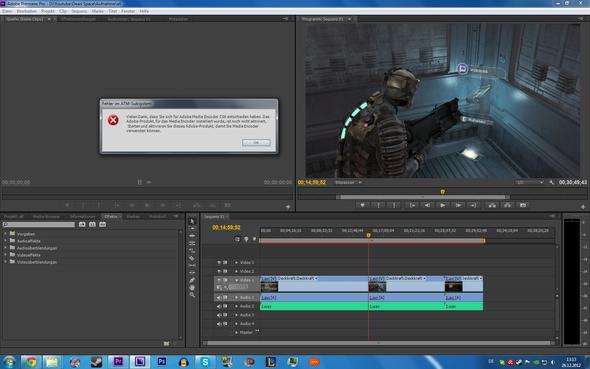Viewport: 590px width, 369px height.
Task: Mute Audio 4 track speaker toggle
Action: pos(219,323)
